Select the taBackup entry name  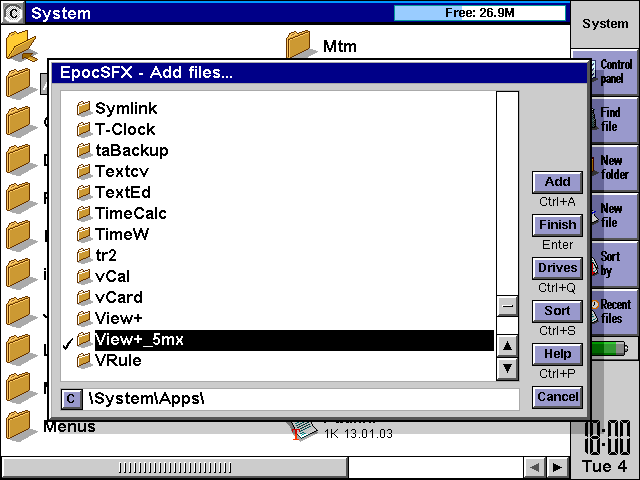coord(132,151)
